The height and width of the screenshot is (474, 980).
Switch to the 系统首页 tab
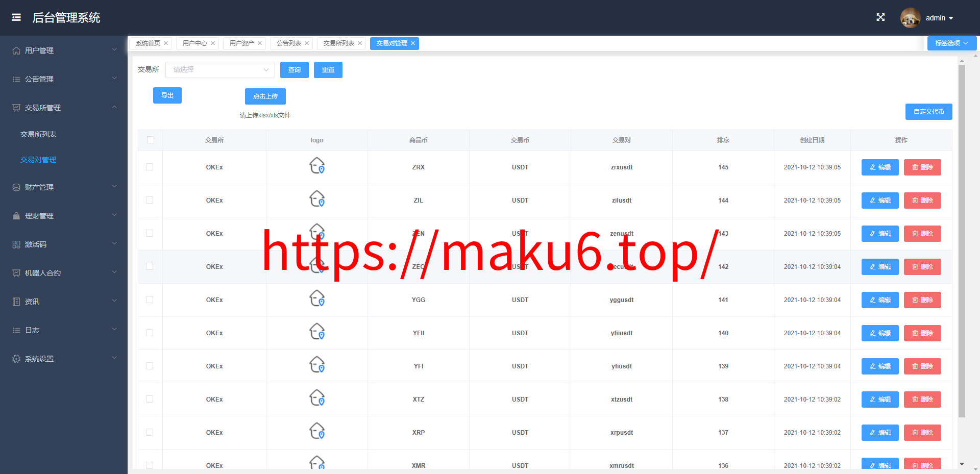[x=148, y=43]
